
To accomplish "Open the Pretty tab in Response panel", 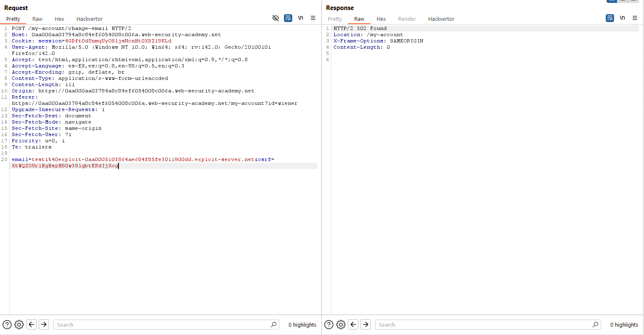I will [x=335, y=19].
